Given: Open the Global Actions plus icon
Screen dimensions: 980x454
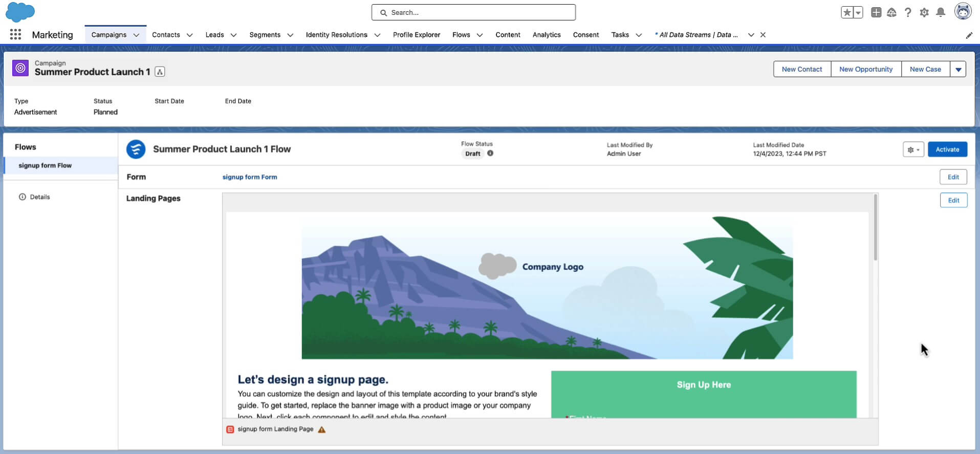Looking at the screenshot, I should 876,12.
